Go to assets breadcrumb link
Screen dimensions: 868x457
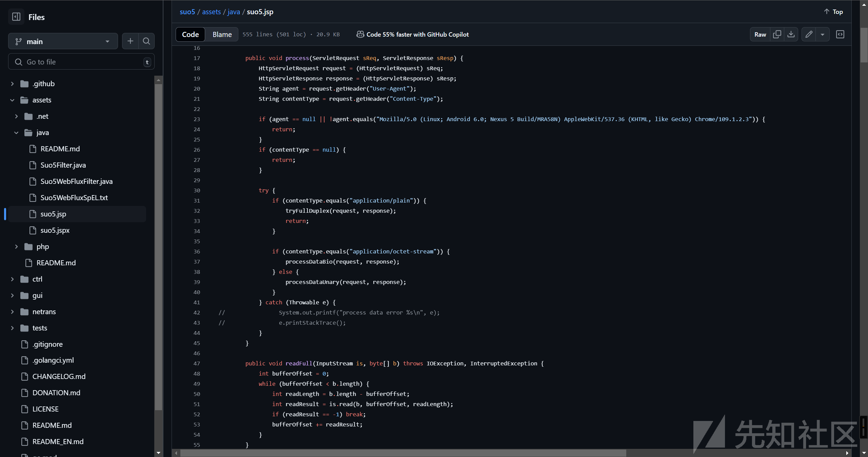tap(212, 12)
